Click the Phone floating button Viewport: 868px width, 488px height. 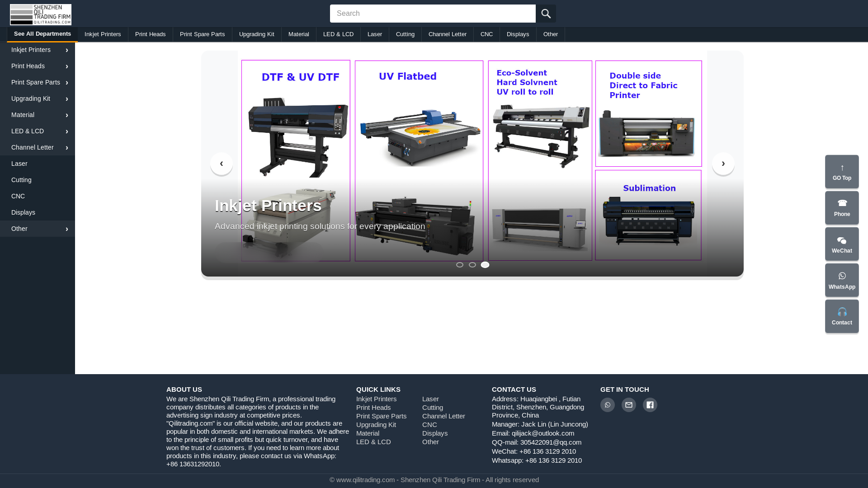[842, 208]
